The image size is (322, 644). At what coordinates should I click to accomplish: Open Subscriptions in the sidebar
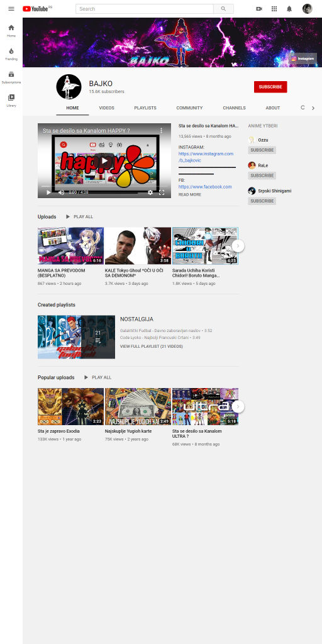tap(11, 77)
